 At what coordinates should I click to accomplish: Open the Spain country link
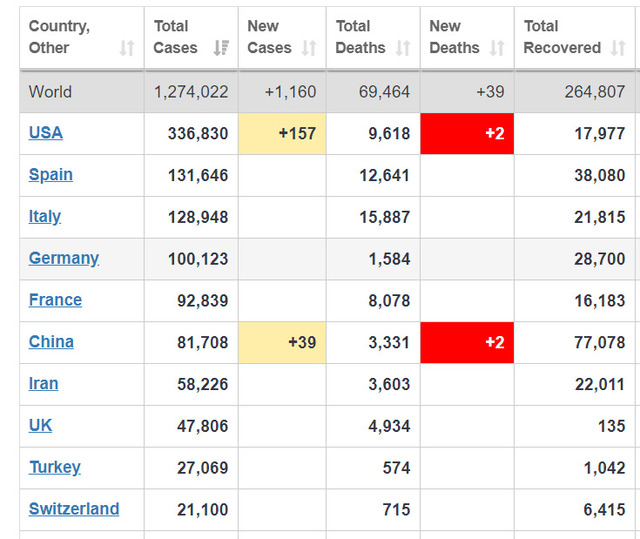tap(51, 175)
